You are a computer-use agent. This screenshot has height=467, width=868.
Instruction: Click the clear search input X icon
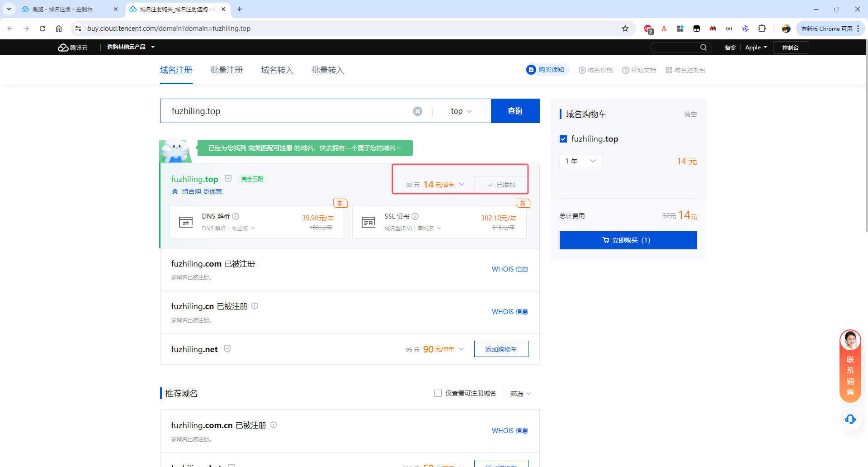(418, 111)
